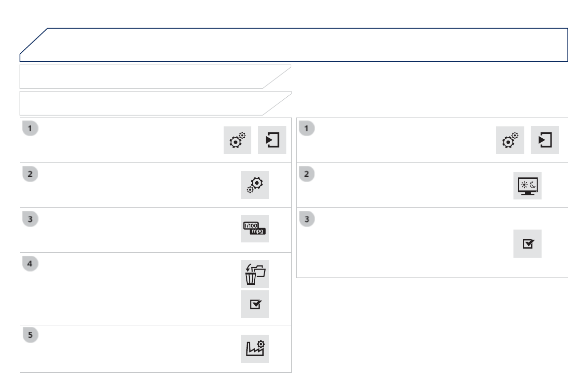588x392 pixels.
Task: Click step badge 4 beside the trash icon
Action: pyautogui.click(x=31, y=264)
